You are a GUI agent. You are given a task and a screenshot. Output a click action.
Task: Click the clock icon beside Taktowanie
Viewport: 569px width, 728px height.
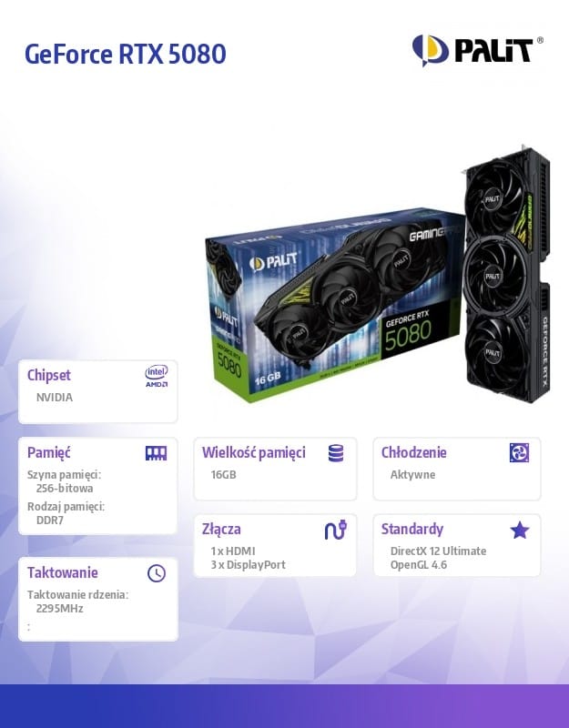click(x=157, y=573)
